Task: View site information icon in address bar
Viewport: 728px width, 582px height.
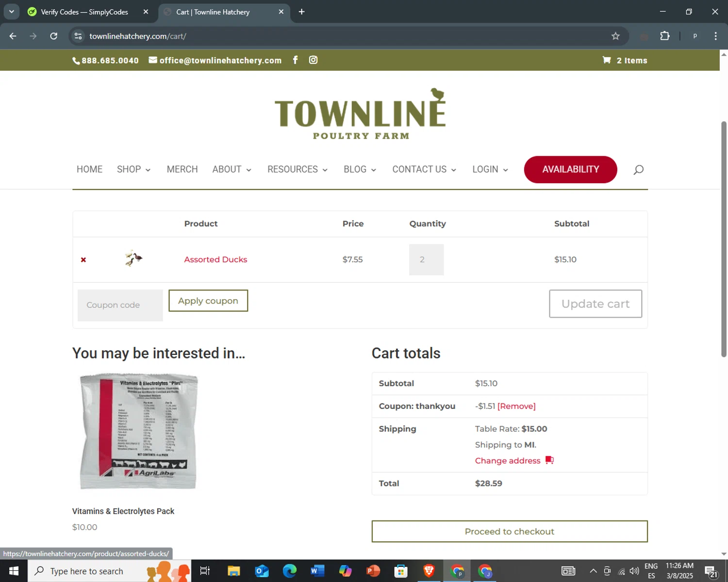Action: pyautogui.click(x=78, y=36)
